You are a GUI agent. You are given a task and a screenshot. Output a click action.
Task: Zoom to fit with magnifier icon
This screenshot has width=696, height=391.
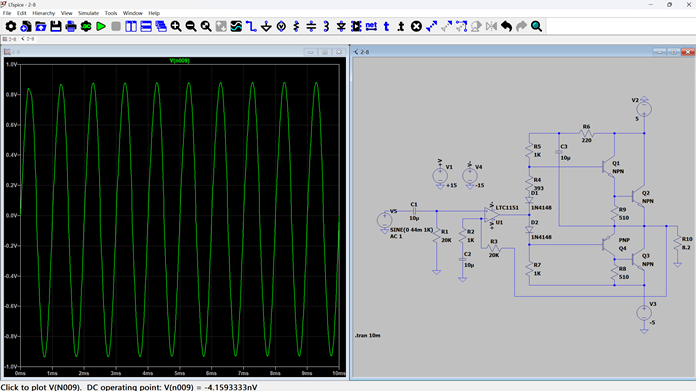click(206, 27)
